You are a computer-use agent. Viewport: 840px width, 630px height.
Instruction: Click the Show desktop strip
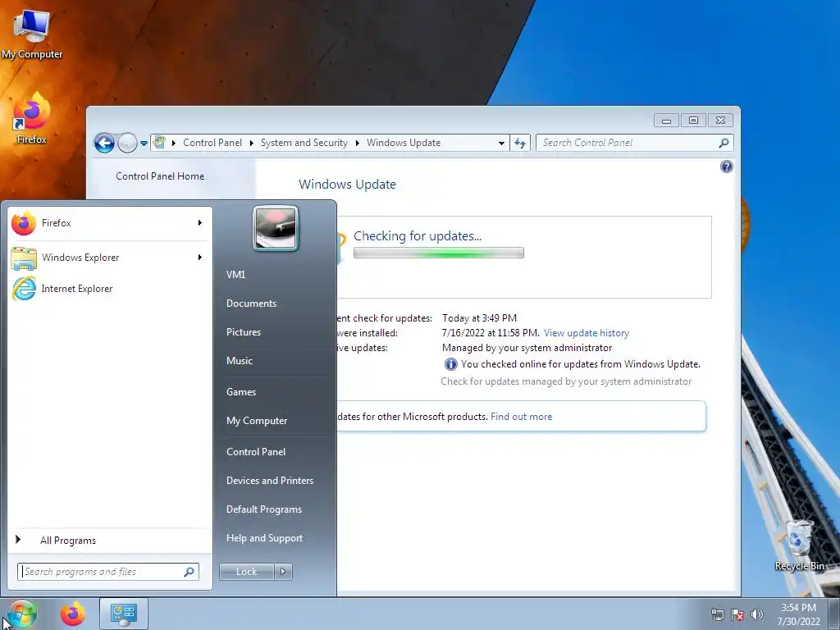[833, 614]
